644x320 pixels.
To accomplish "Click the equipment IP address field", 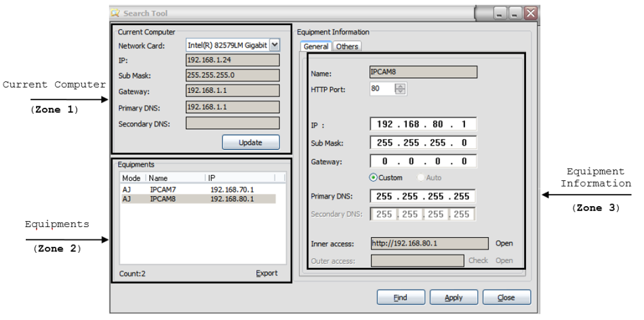I will pyautogui.click(x=423, y=125).
